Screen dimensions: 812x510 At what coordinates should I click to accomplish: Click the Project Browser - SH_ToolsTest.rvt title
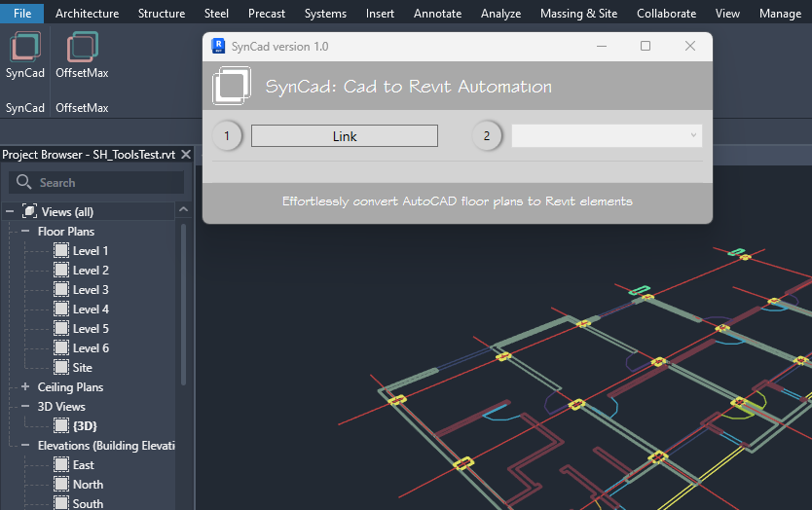(x=89, y=155)
